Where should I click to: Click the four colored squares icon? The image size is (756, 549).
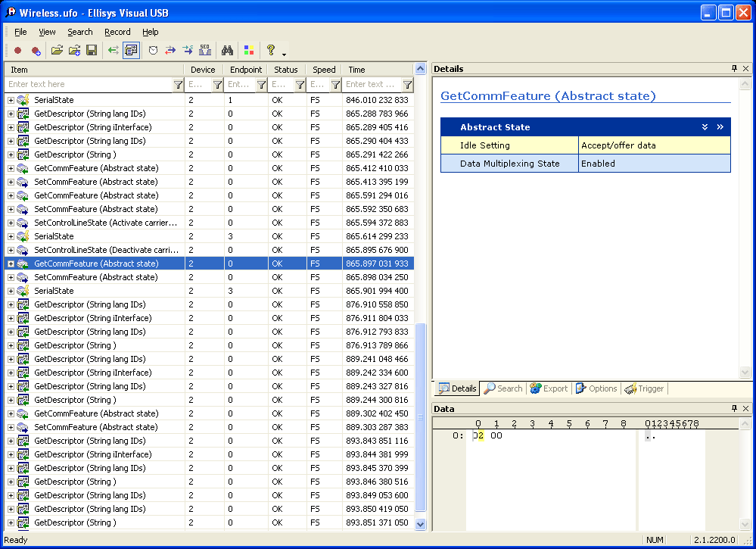(x=248, y=51)
